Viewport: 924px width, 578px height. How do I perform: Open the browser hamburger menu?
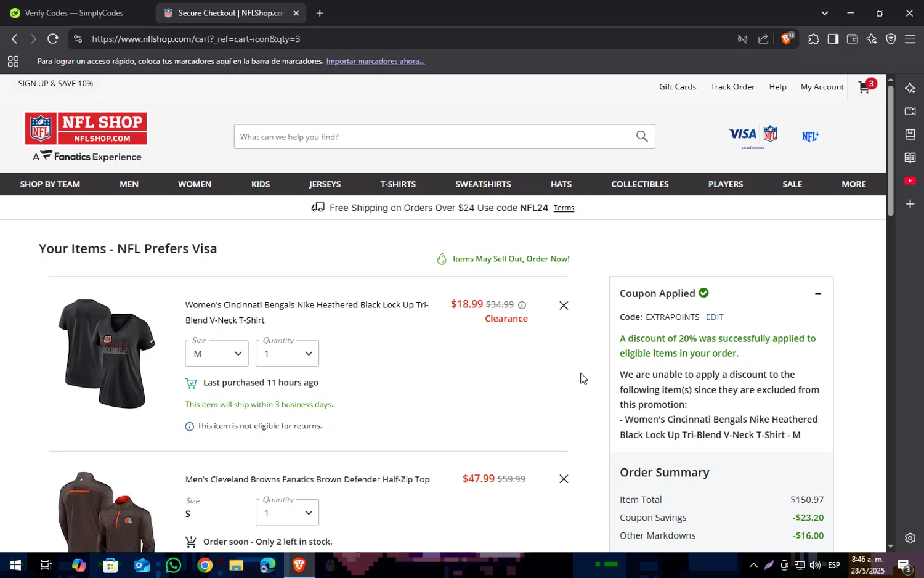tap(910, 39)
